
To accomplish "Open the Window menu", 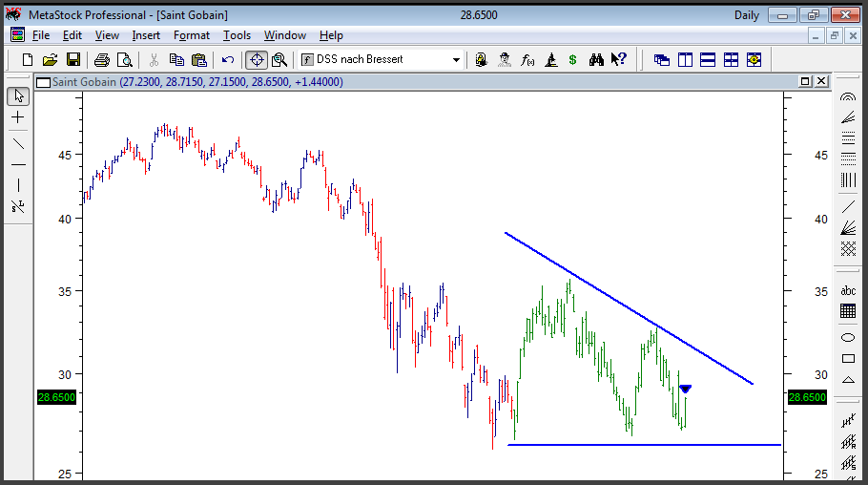I will (285, 35).
